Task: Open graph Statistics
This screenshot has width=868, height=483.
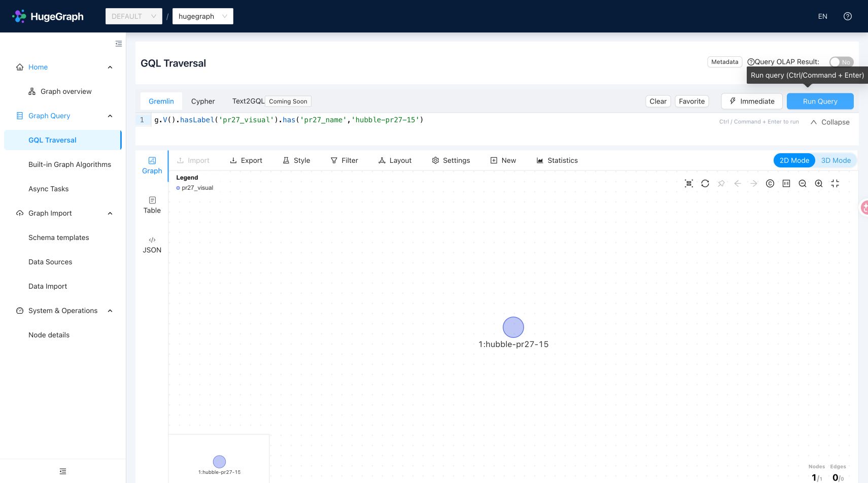Action: tap(557, 160)
